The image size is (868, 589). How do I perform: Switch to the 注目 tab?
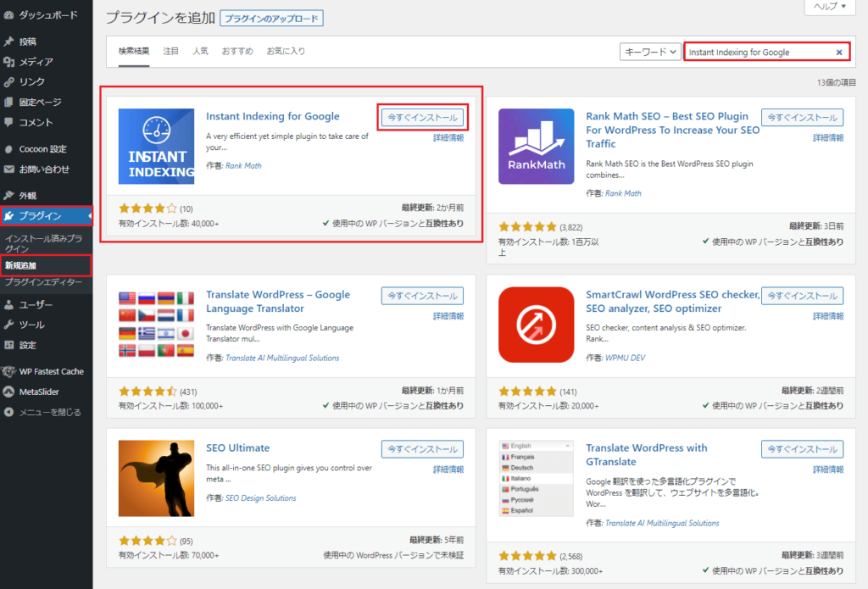pos(170,51)
